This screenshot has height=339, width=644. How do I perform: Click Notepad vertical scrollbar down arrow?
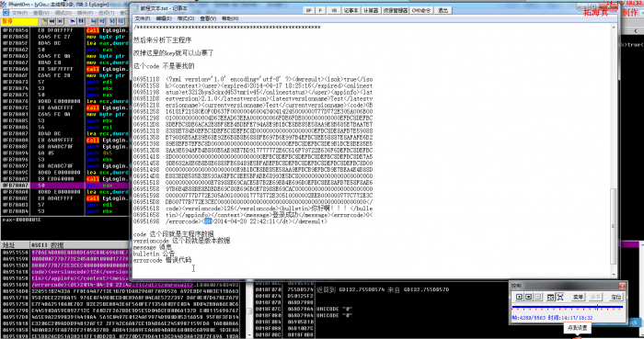point(614,275)
